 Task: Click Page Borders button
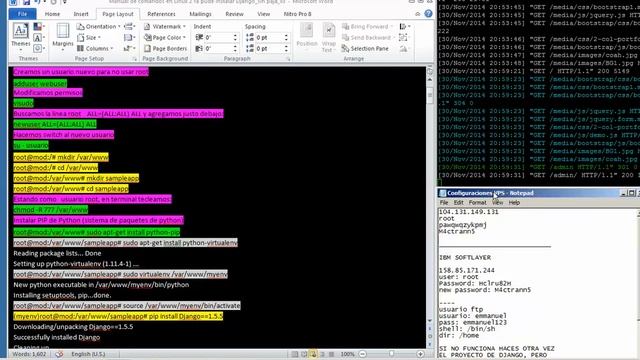[165, 49]
